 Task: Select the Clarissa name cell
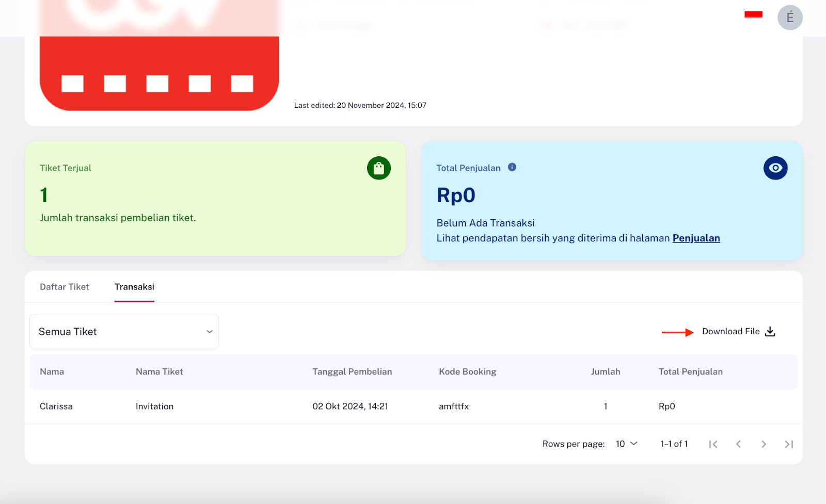coord(56,407)
